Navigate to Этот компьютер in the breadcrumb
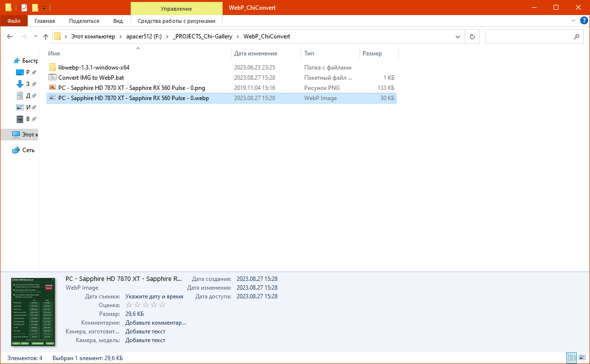Viewport: 590px width, 364px height. [93, 36]
